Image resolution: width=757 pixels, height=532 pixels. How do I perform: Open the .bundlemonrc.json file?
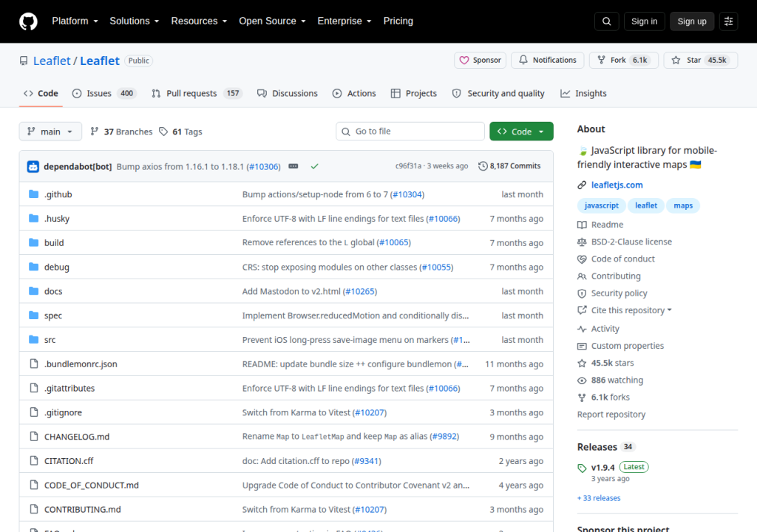click(81, 364)
